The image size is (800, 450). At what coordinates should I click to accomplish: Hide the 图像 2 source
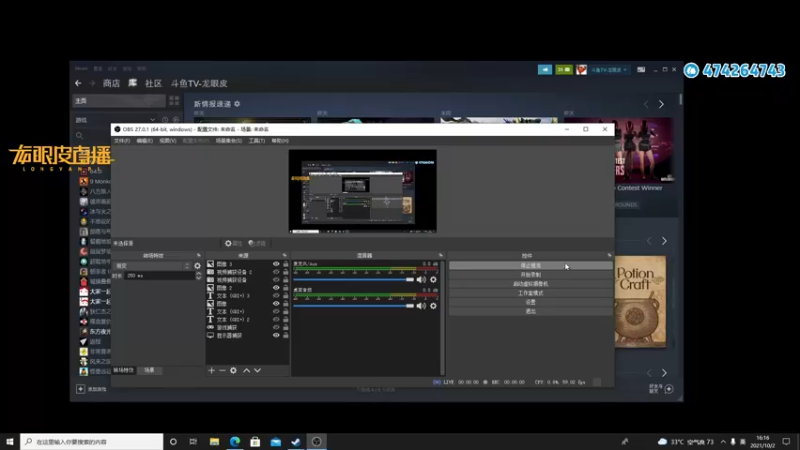coord(276,288)
